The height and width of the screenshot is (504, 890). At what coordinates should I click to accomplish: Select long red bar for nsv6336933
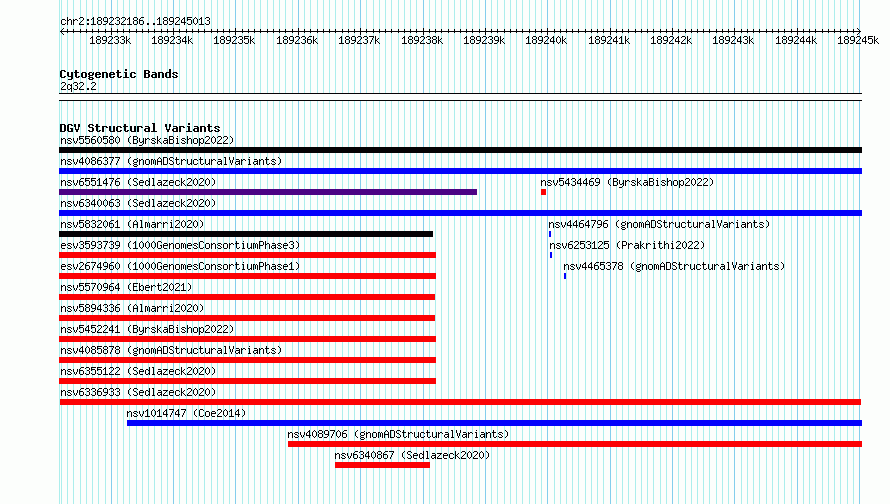[x=460, y=402]
